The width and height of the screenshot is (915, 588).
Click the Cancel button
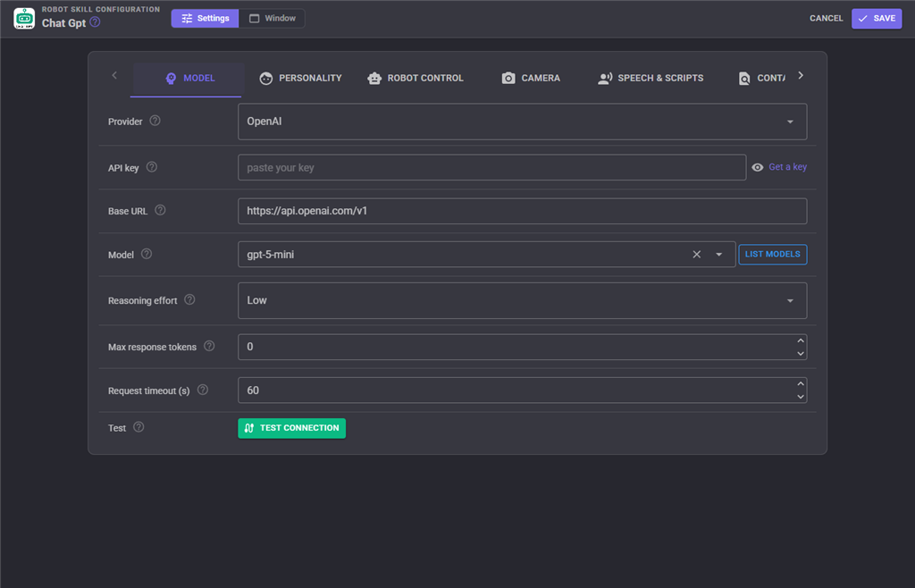826,19
